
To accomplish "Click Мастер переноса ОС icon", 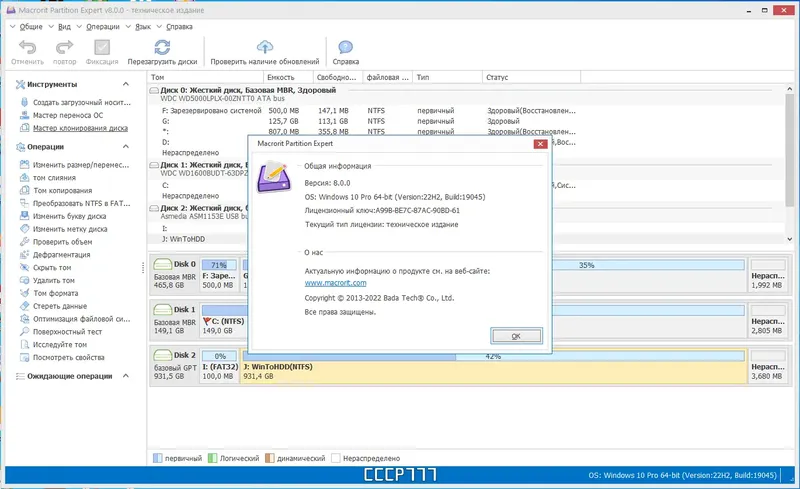I will [x=24, y=115].
